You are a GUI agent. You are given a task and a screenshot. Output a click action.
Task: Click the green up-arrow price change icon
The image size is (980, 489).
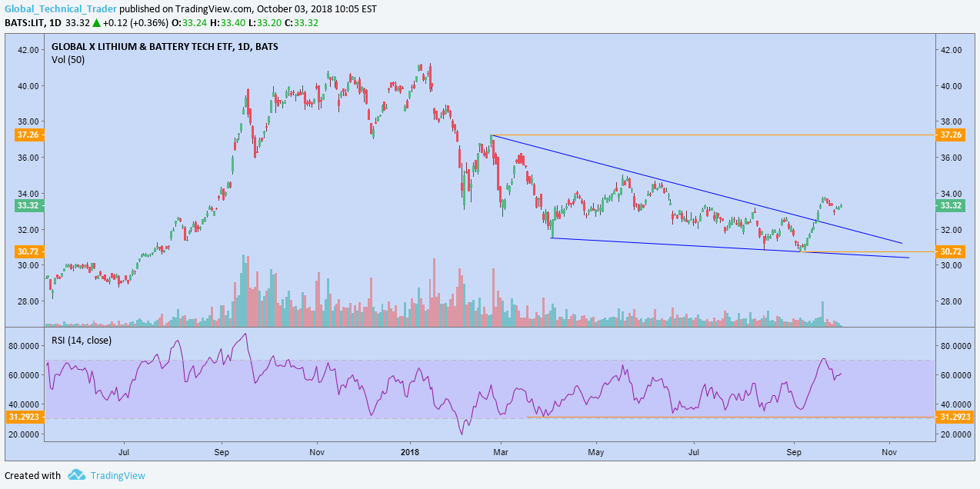96,22
